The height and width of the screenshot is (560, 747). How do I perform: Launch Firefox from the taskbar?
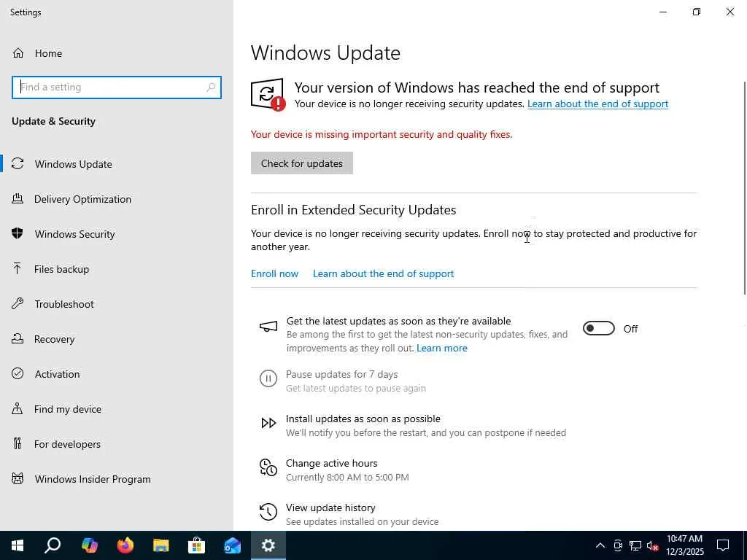(x=125, y=545)
